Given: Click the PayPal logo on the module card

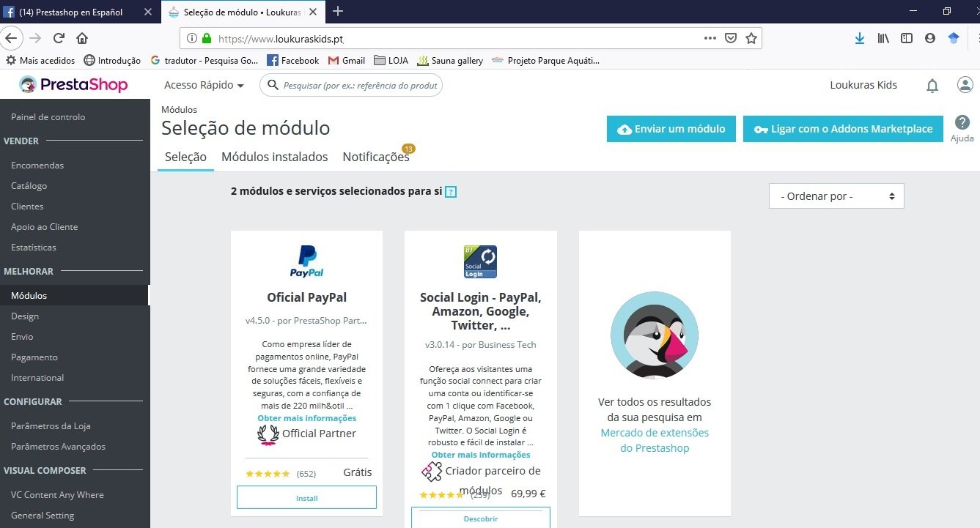Looking at the screenshot, I should coord(306,262).
